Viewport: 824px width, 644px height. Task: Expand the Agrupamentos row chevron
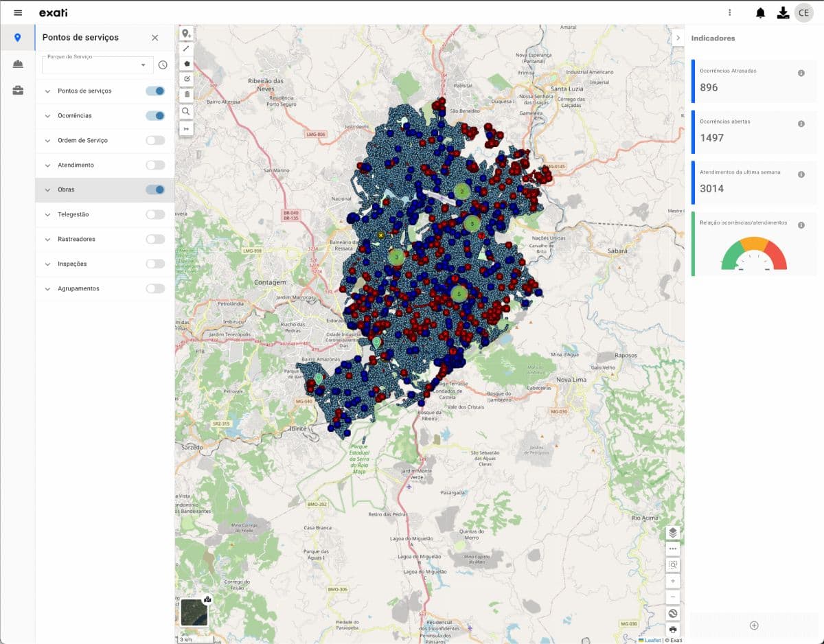click(x=48, y=289)
